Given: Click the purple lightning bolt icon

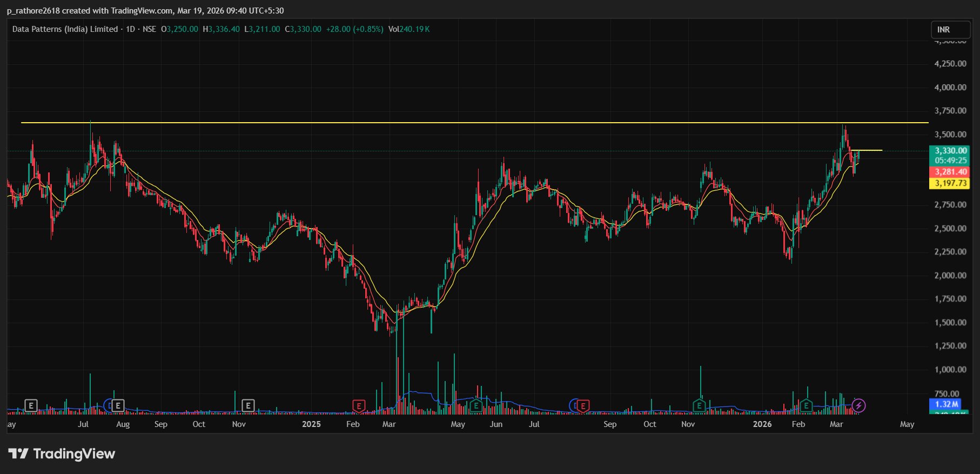Looking at the screenshot, I should click(858, 405).
